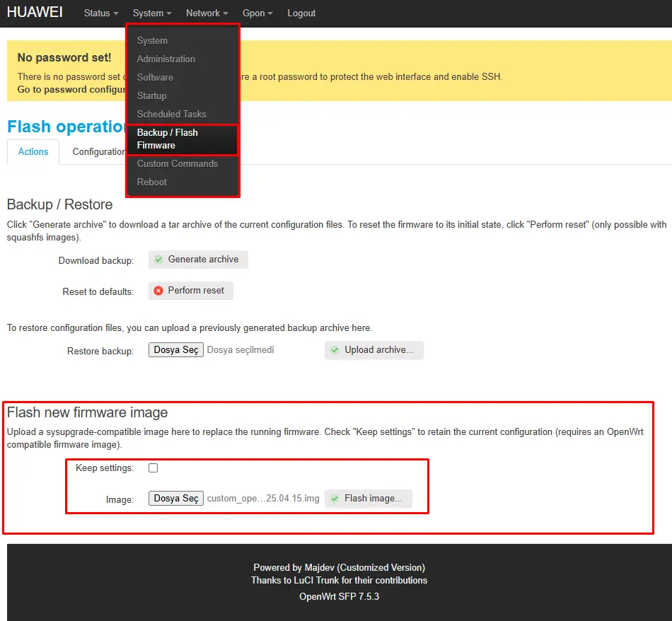
Task: Click the Go to password configuration link
Action: click(x=71, y=90)
